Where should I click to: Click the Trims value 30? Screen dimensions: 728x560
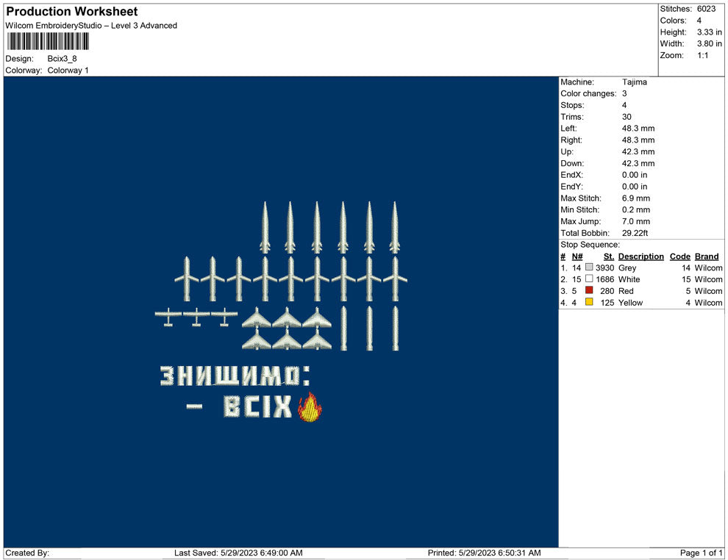[627, 116]
